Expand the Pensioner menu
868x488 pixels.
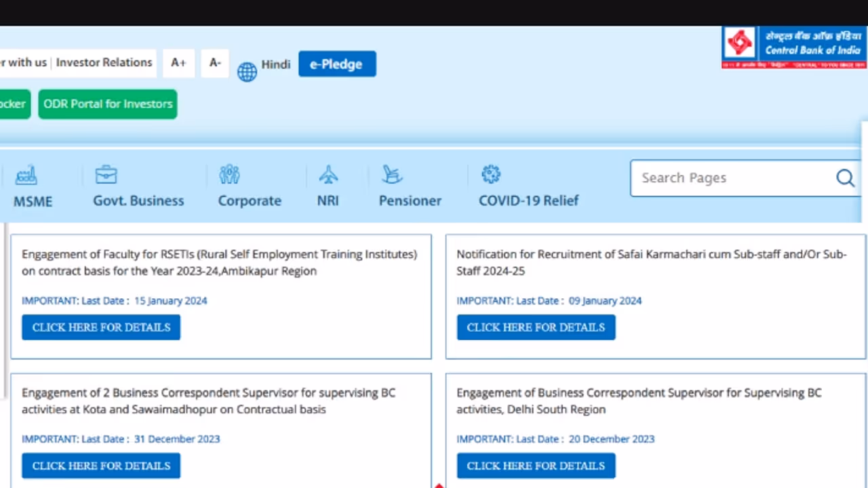pyautogui.click(x=410, y=201)
